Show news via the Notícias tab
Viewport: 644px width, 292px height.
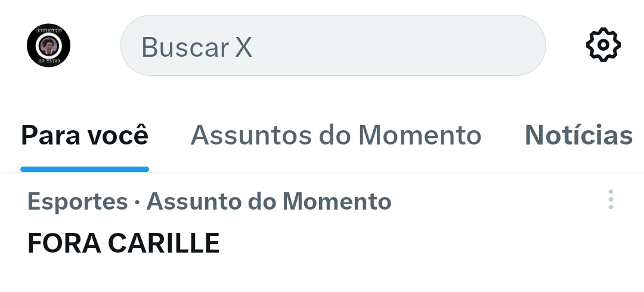click(x=578, y=136)
